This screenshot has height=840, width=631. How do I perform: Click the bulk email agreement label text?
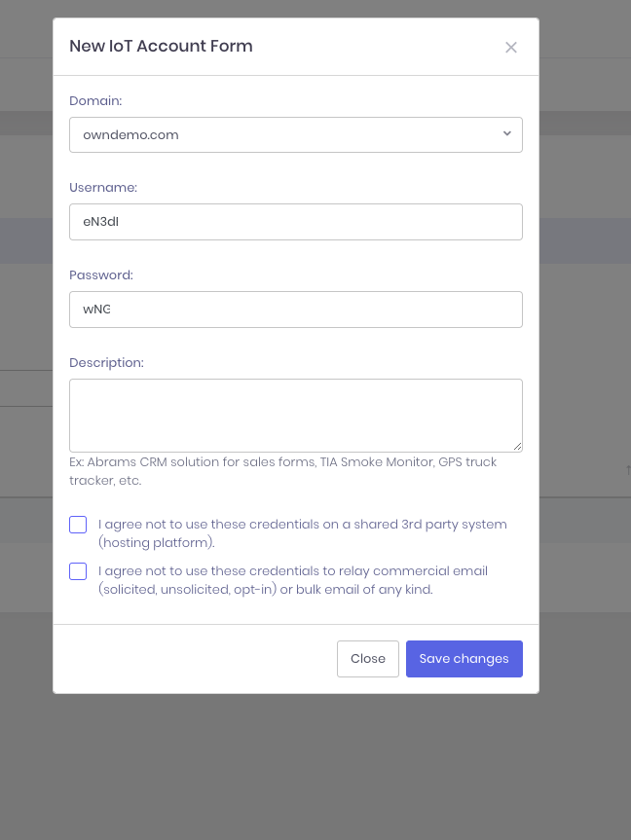[x=292, y=580]
